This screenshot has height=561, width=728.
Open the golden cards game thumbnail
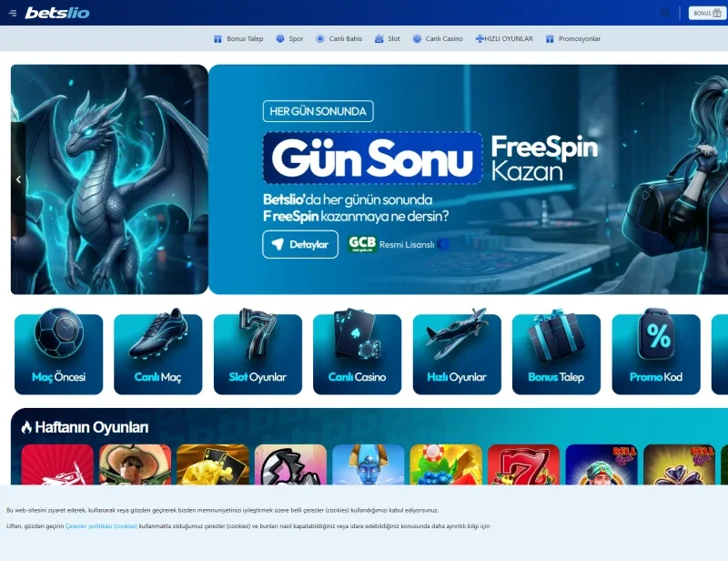(213, 464)
